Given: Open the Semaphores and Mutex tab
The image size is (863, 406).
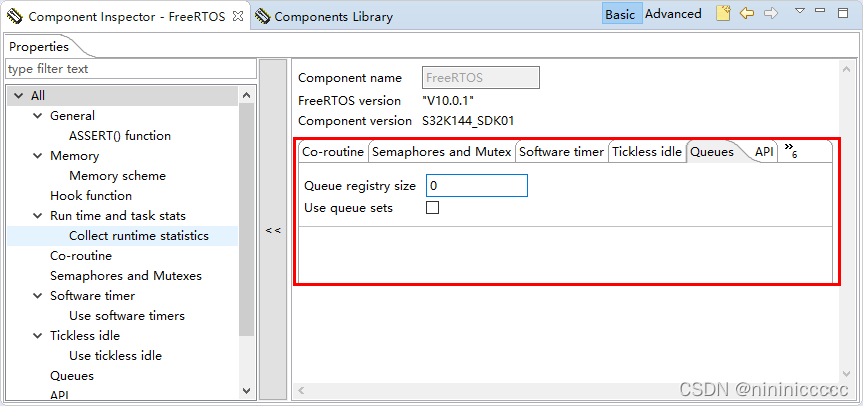Looking at the screenshot, I should [441, 152].
